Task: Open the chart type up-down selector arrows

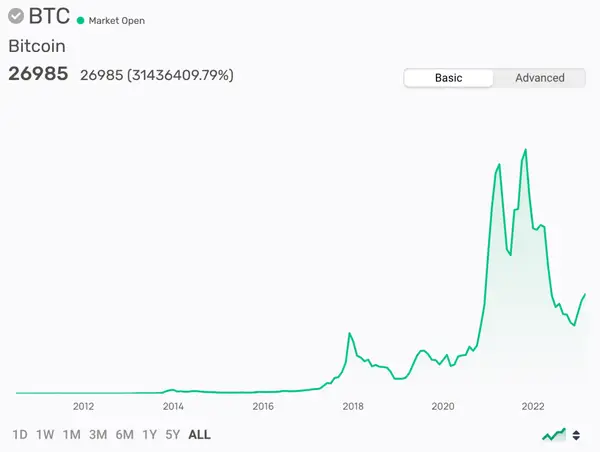Action: click(x=576, y=435)
